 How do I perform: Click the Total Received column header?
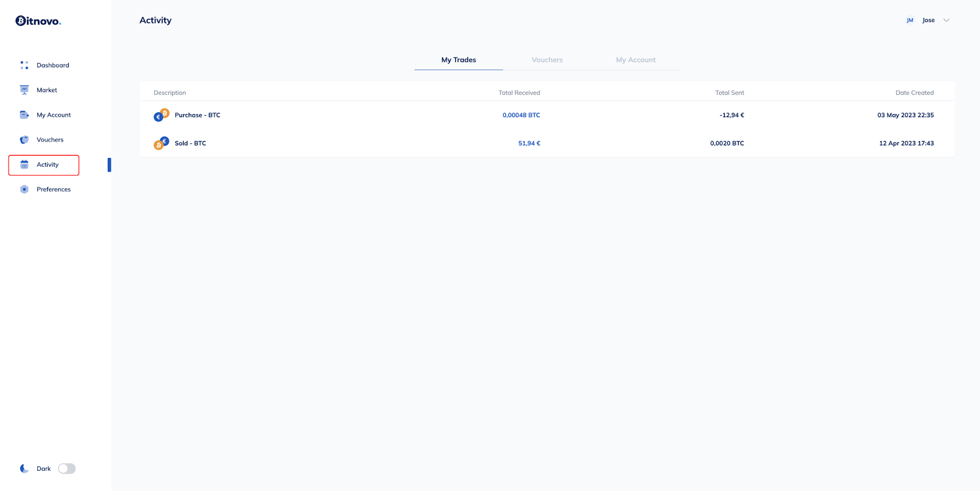coord(519,93)
